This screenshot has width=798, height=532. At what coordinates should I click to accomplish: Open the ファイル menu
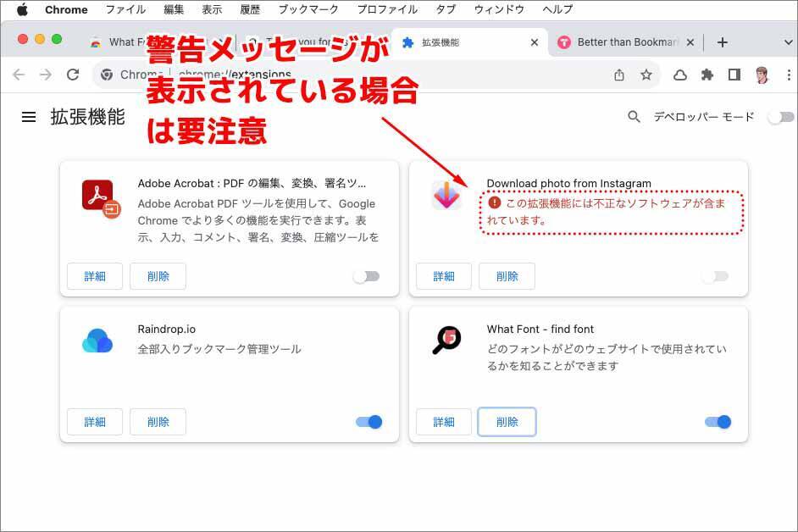(x=125, y=9)
